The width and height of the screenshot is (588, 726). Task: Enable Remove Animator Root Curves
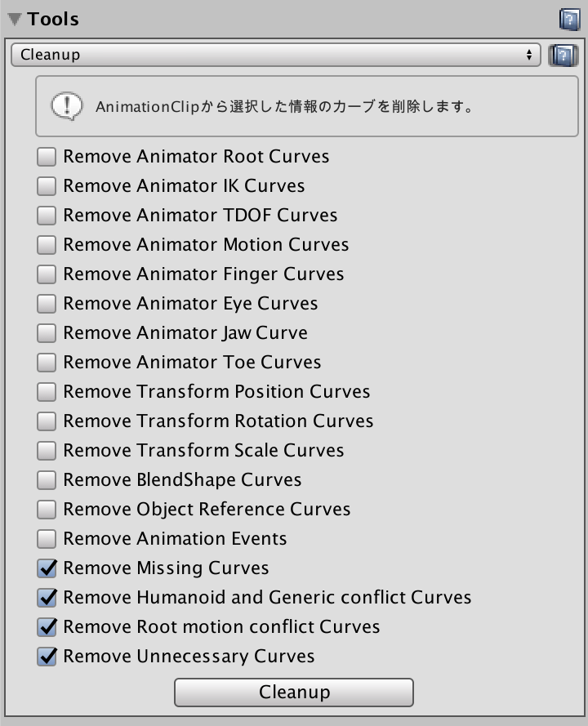point(47,157)
